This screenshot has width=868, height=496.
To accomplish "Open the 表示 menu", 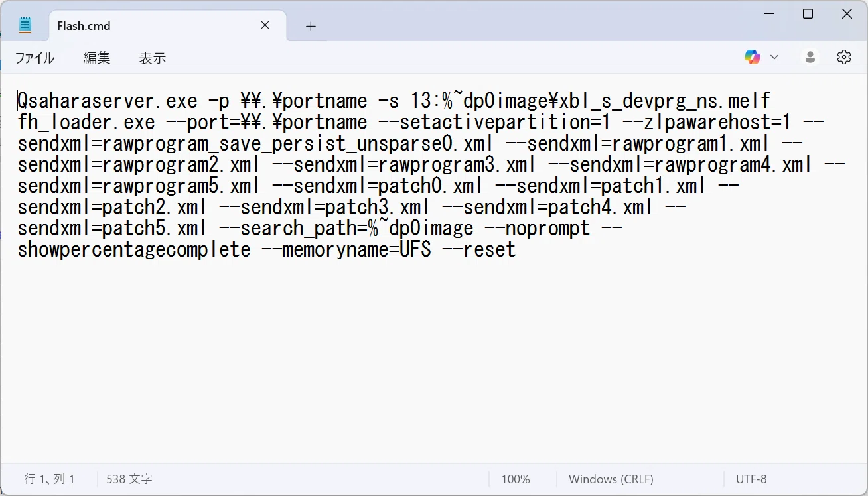I will (152, 58).
